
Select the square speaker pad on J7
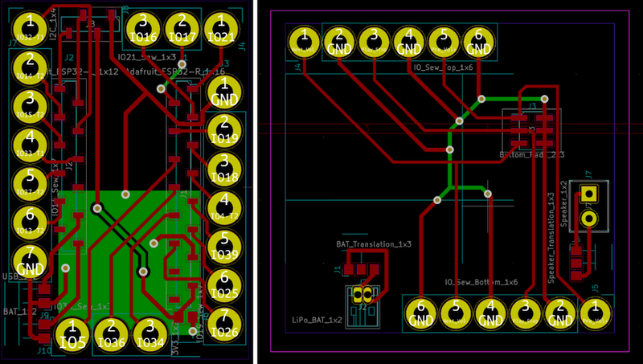point(589,194)
